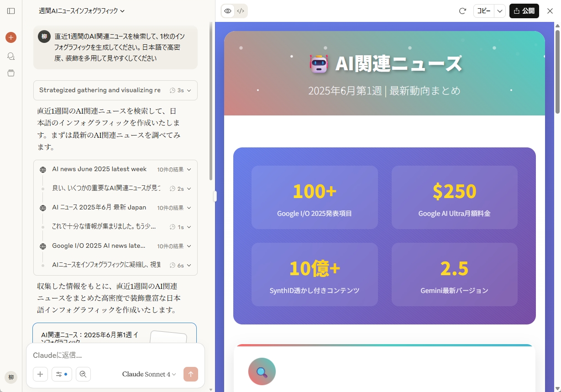Switch artifact to preview eye view

tap(228, 11)
